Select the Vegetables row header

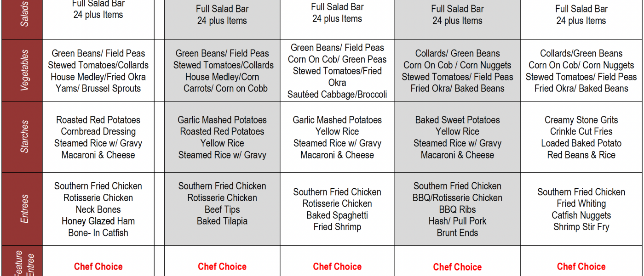24,70
